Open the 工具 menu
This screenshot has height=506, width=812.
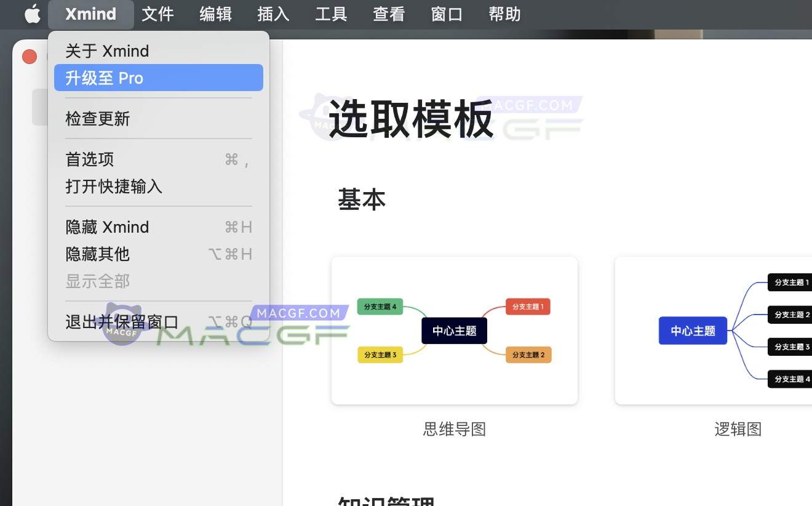(330, 14)
